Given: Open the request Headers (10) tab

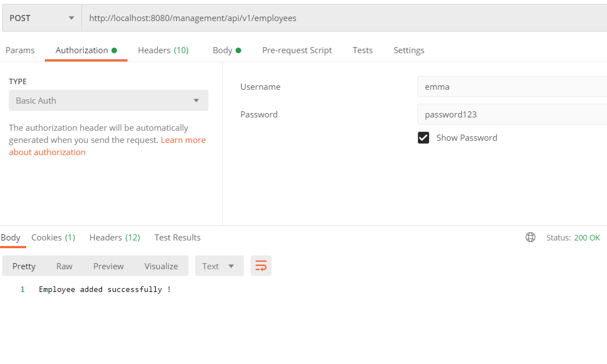Looking at the screenshot, I should pyautogui.click(x=163, y=50).
